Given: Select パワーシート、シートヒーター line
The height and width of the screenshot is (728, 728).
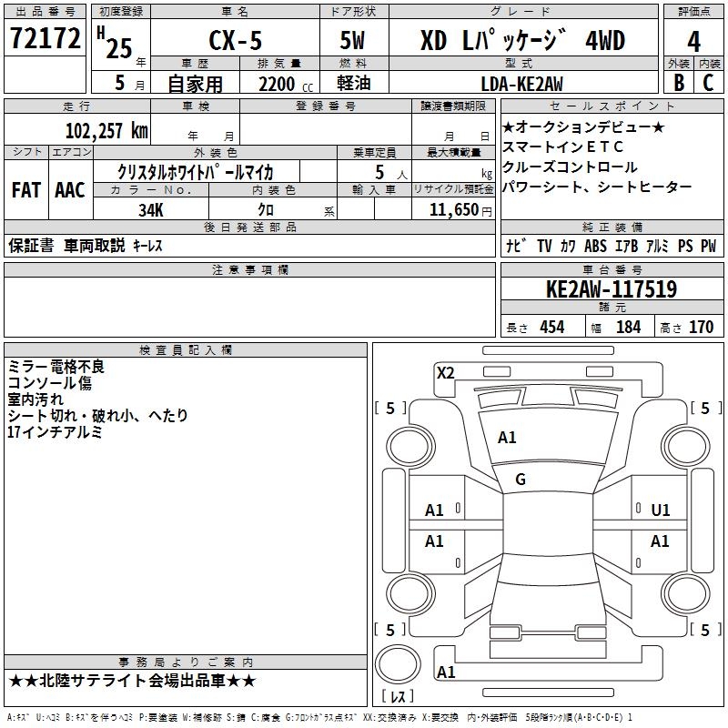Looking at the screenshot, I should click(x=597, y=187).
